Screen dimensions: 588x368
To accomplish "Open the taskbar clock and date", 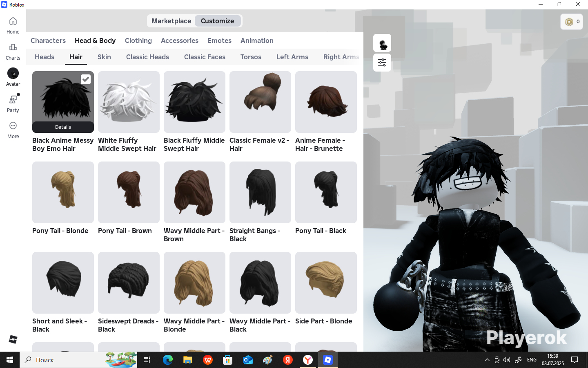I will [553, 360].
